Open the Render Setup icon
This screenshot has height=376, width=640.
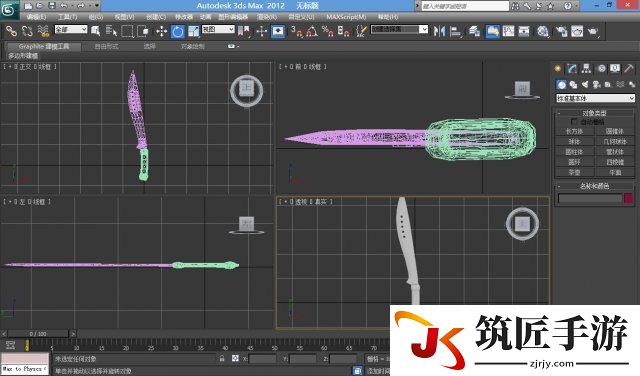click(562, 31)
